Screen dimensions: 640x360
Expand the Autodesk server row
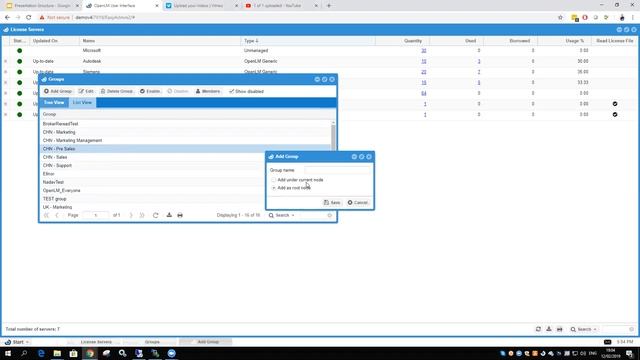[x=6, y=61]
